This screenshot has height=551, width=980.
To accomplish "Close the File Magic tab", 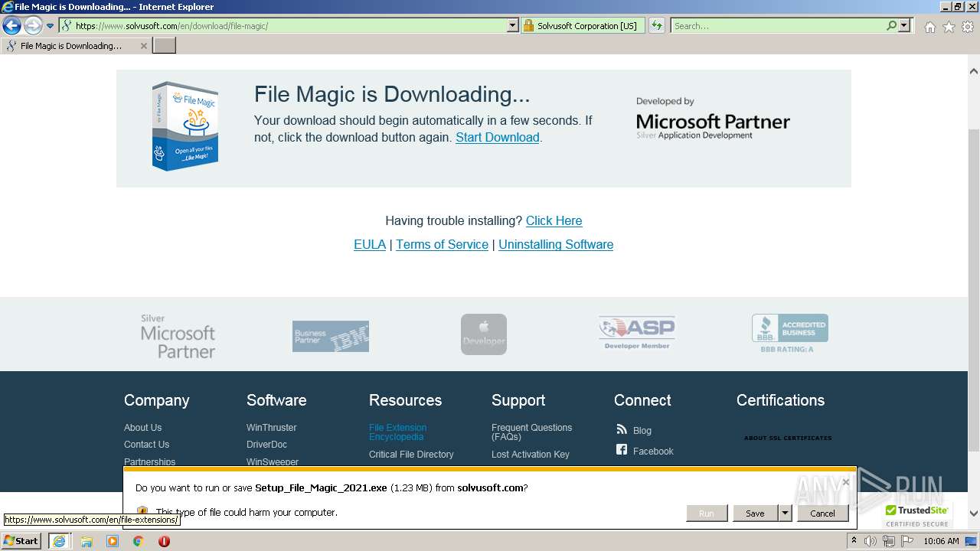I will click(x=143, y=46).
